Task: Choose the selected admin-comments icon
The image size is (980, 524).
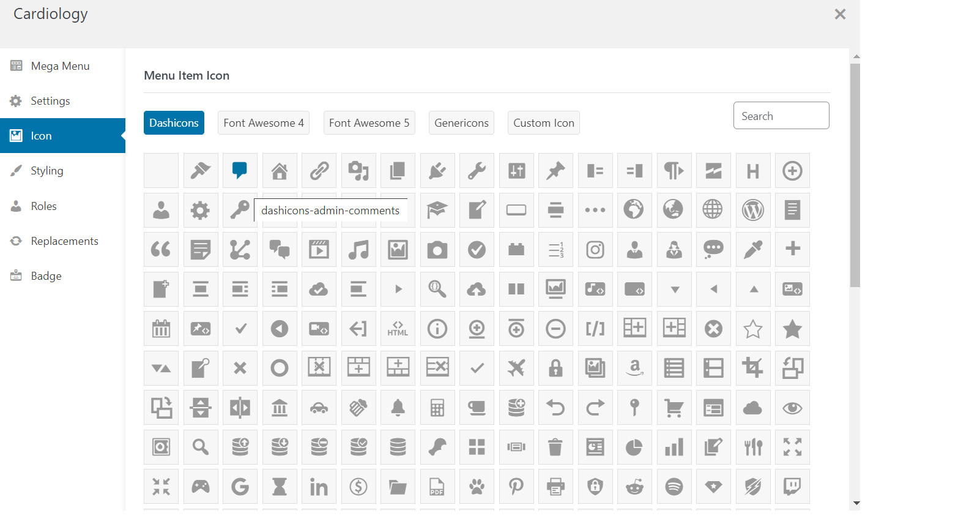Action: (240, 171)
